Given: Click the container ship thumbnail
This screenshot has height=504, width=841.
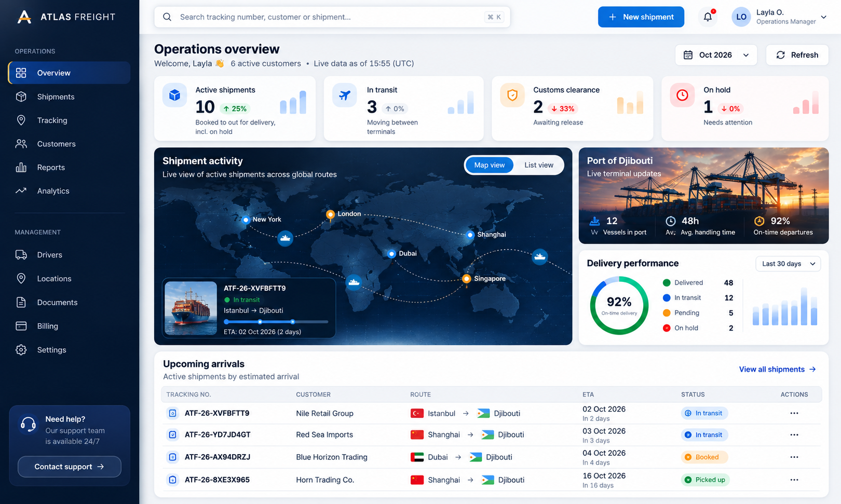Looking at the screenshot, I should [191, 308].
